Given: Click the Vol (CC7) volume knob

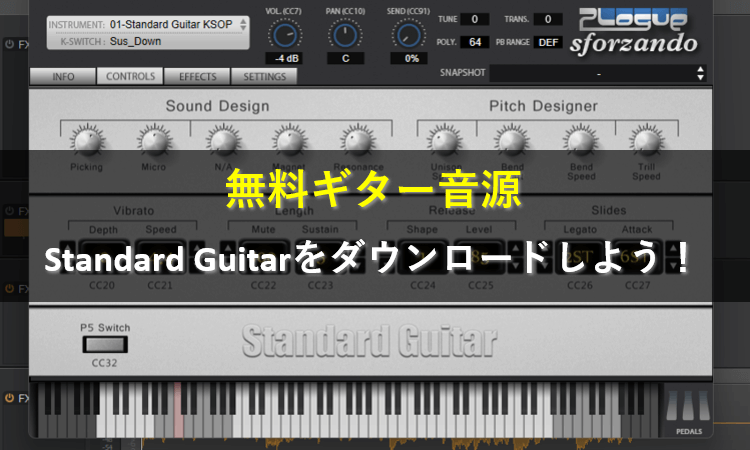Looking at the screenshot, I should click(285, 36).
